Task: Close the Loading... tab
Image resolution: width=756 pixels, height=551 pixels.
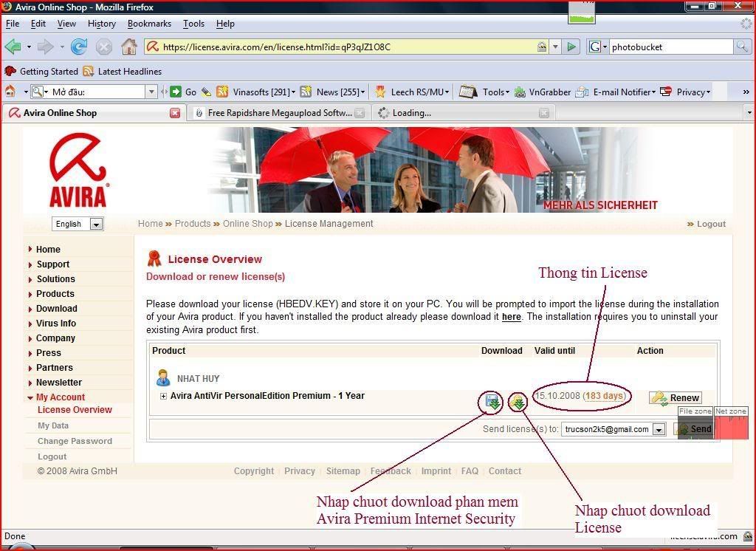Action: pyautogui.click(x=544, y=113)
